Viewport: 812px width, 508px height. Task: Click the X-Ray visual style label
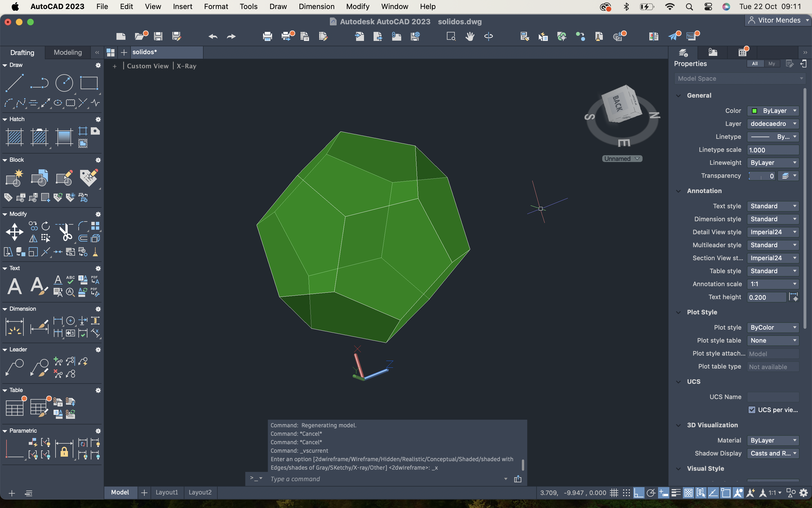coord(186,66)
